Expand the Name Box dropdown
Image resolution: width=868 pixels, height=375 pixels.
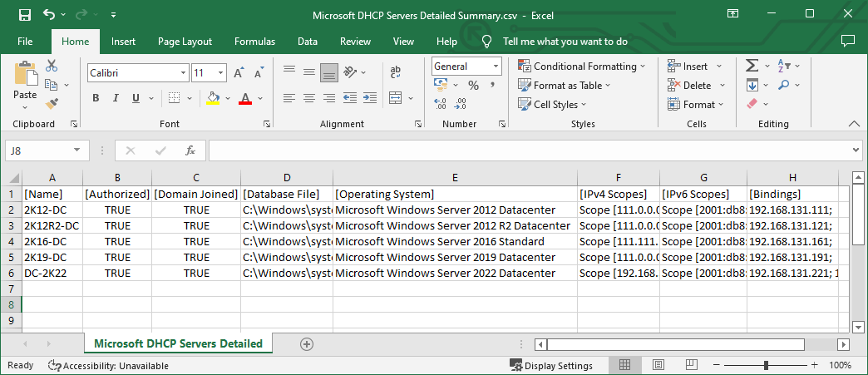click(x=77, y=150)
